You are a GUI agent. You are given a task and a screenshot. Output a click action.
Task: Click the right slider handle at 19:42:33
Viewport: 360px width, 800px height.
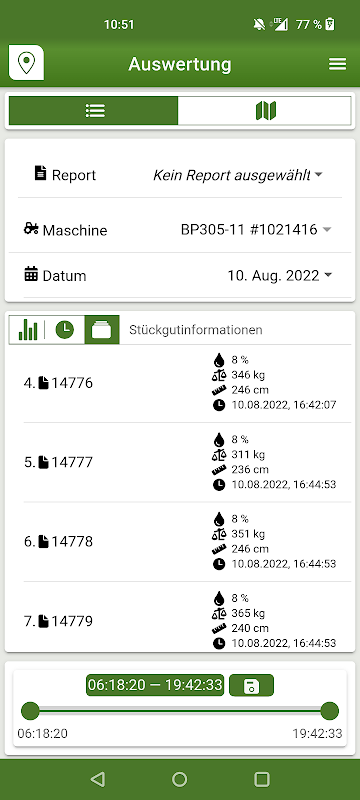click(x=329, y=710)
